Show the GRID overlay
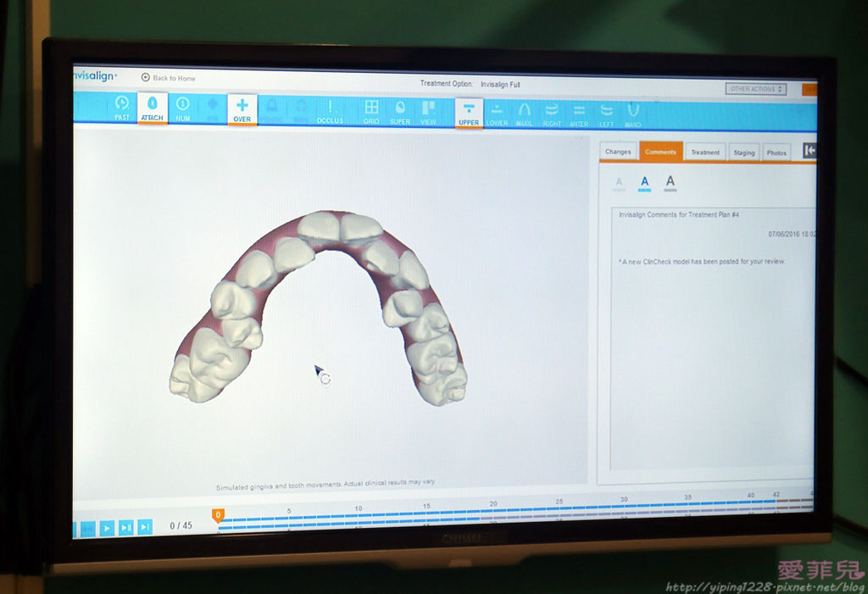Screen dimensions: 868x594 click(x=371, y=111)
